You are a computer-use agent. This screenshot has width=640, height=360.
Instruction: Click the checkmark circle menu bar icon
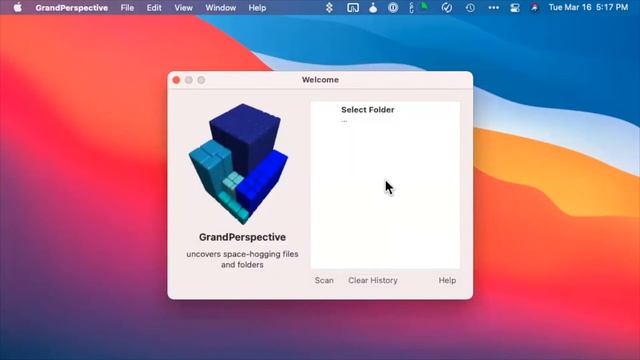click(447, 7)
